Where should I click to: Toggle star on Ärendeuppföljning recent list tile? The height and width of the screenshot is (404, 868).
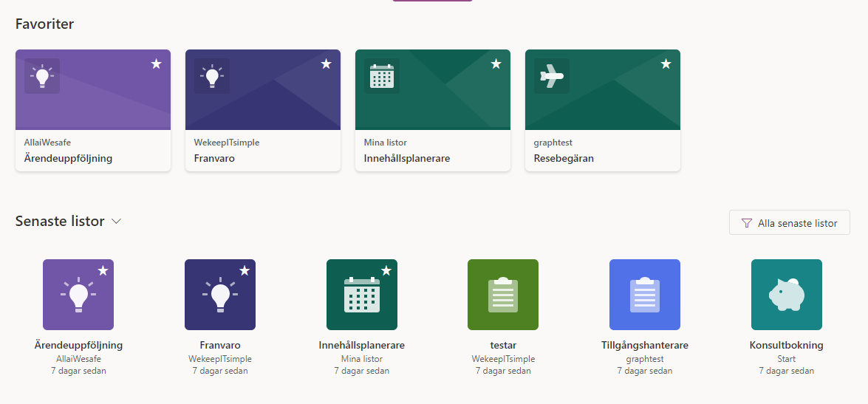point(103,270)
